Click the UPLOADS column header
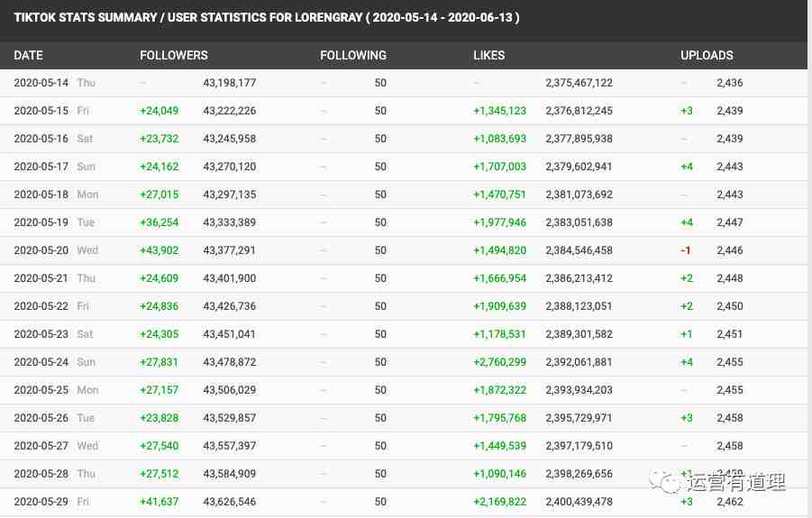Viewport: 812px width, 518px height. click(707, 55)
